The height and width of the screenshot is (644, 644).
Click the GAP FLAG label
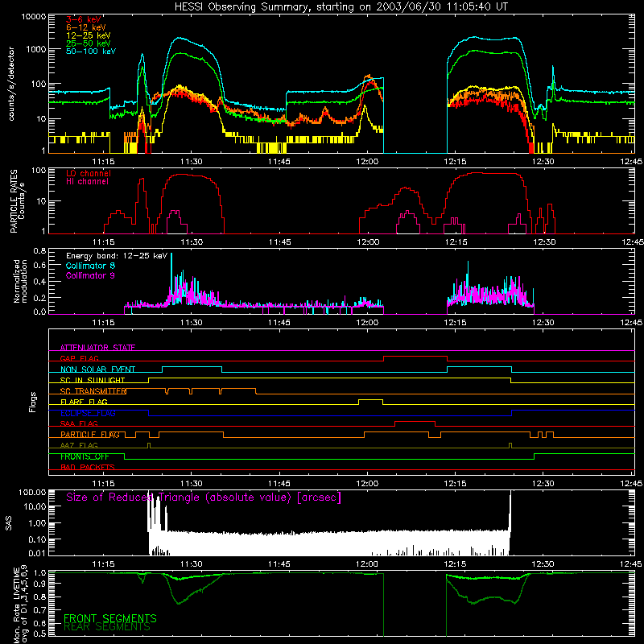(79, 358)
